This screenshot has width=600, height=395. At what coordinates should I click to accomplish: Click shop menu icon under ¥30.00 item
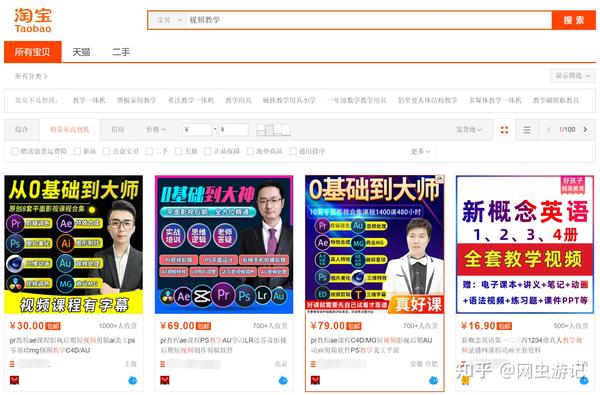coord(12,364)
